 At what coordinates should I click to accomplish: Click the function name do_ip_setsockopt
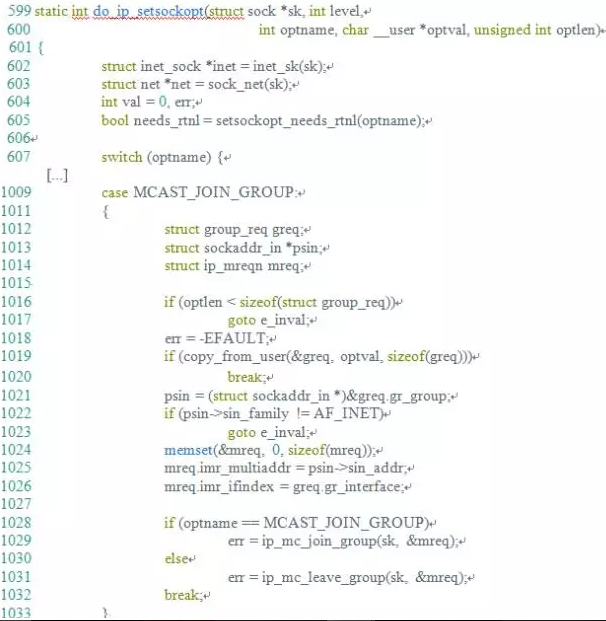tap(149, 11)
